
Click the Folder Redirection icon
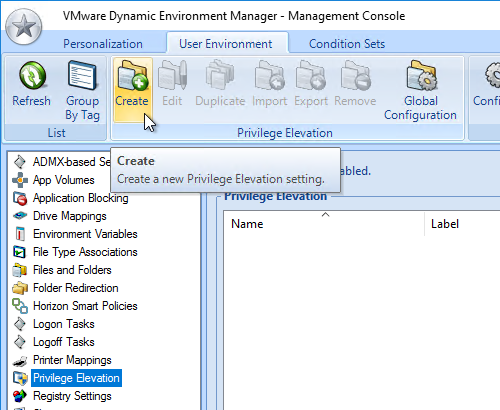click(20, 288)
